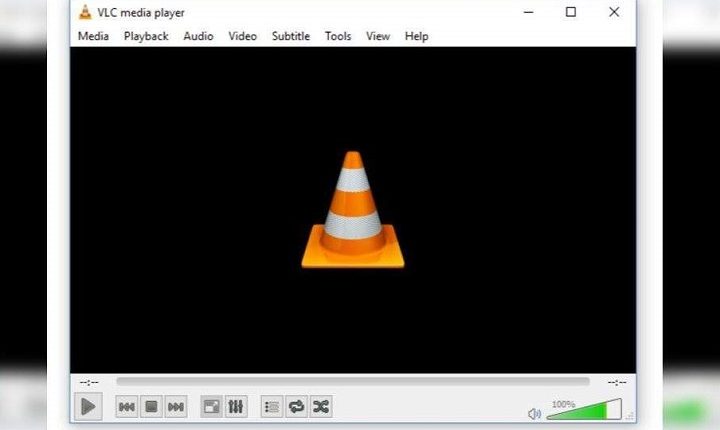Click the VLC cone in video area
The image size is (720, 430).
353,209
